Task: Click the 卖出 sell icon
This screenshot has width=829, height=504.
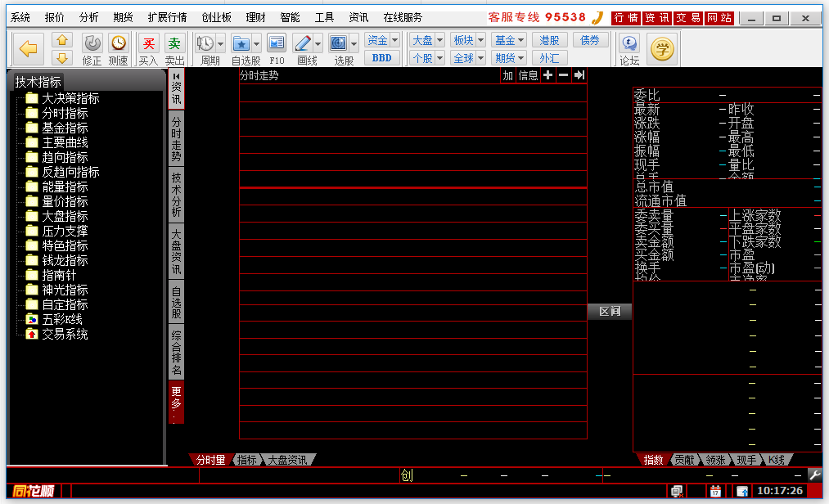Action: [174, 44]
